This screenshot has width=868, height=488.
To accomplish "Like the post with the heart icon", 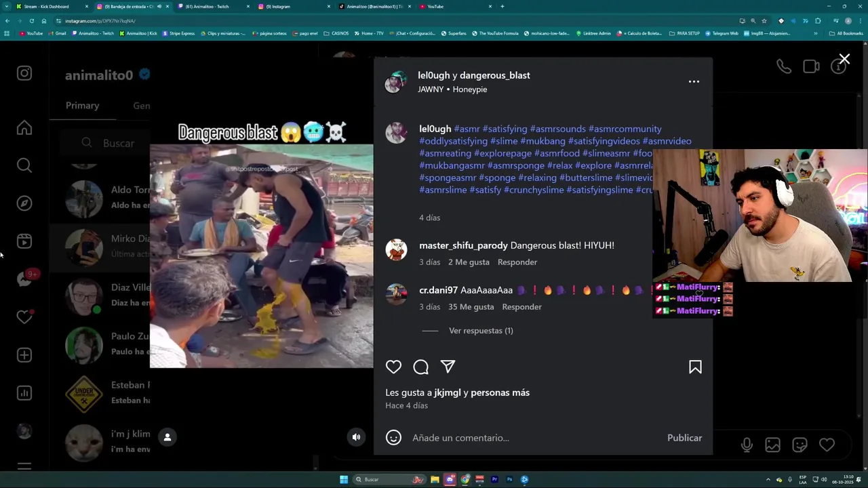I will click(x=393, y=367).
